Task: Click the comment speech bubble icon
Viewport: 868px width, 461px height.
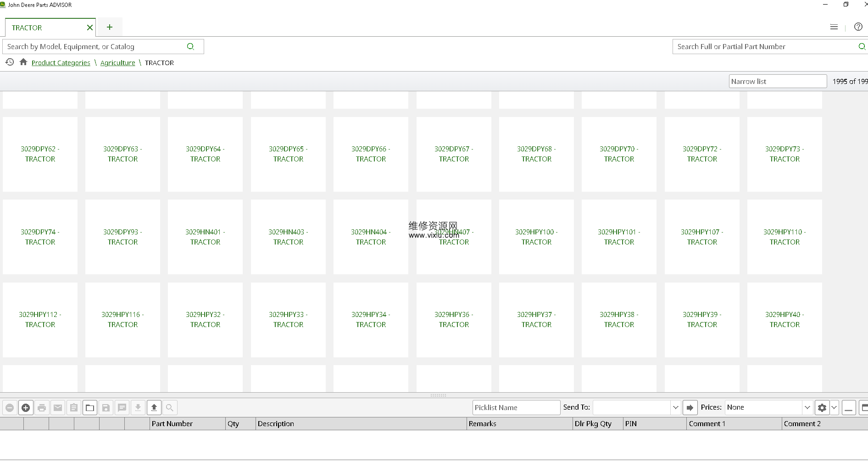Action: tap(122, 407)
